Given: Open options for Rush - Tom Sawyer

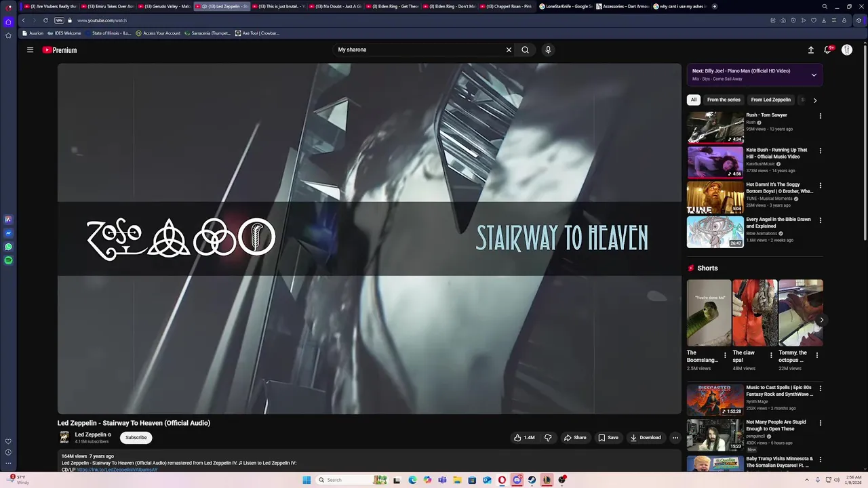Looking at the screenshot, I should [820, 116].
